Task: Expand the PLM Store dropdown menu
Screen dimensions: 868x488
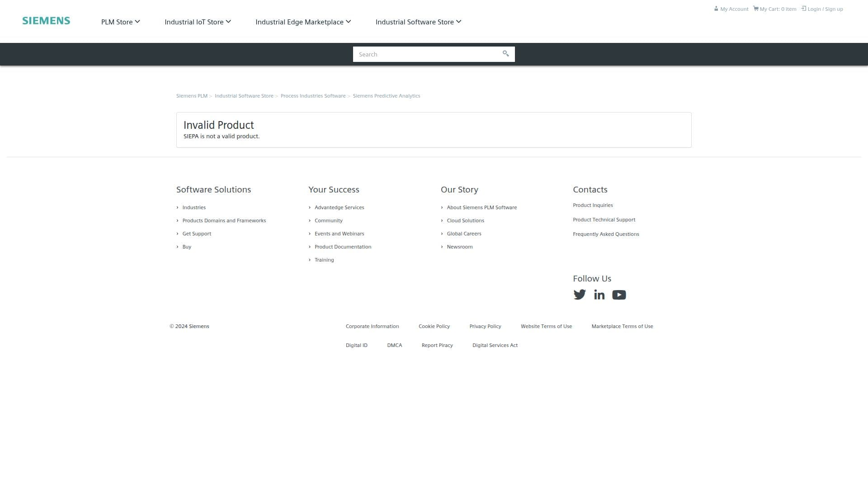Action: [121, 22]
